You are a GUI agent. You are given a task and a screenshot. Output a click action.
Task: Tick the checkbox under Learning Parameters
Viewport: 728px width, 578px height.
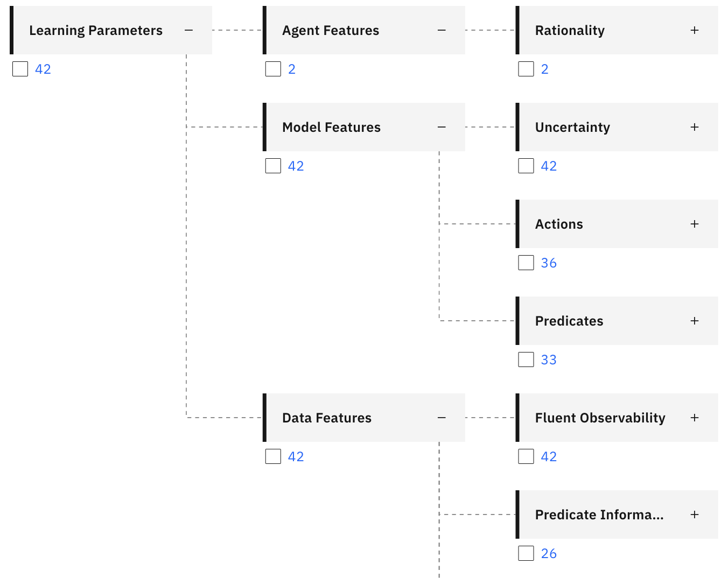20,69
